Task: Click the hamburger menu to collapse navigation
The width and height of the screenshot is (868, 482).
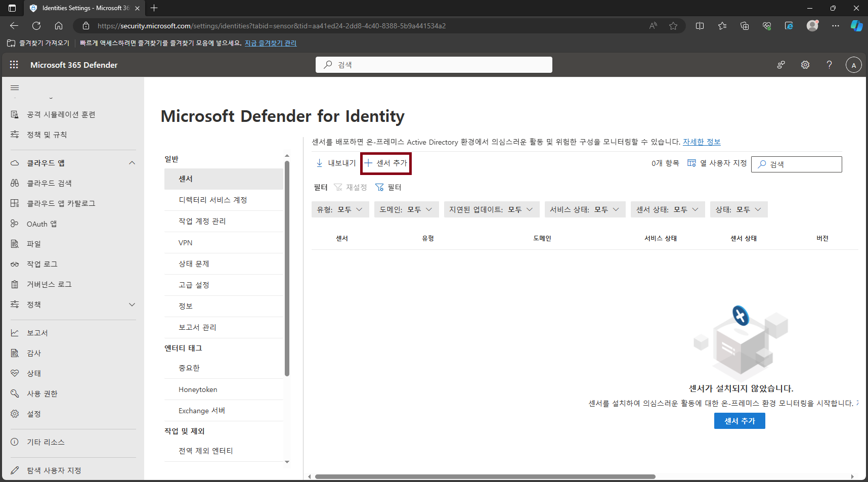Action: point(15,88)
